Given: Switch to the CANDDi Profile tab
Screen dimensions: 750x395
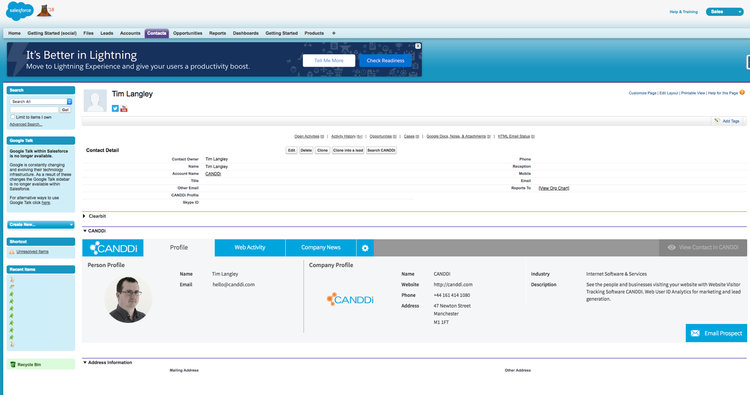Looking at the screenshot, I should pyautogui.click(x=179, y=248).
